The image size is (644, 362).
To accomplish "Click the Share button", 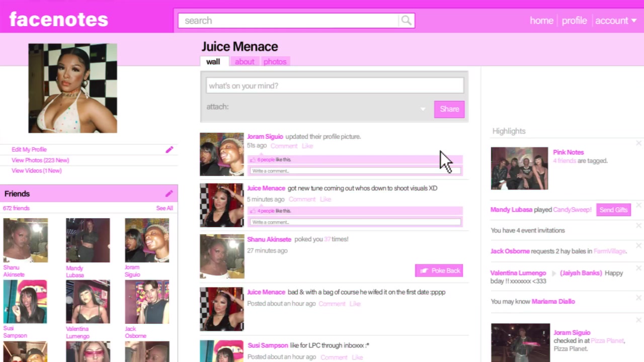I will [449, 109].
